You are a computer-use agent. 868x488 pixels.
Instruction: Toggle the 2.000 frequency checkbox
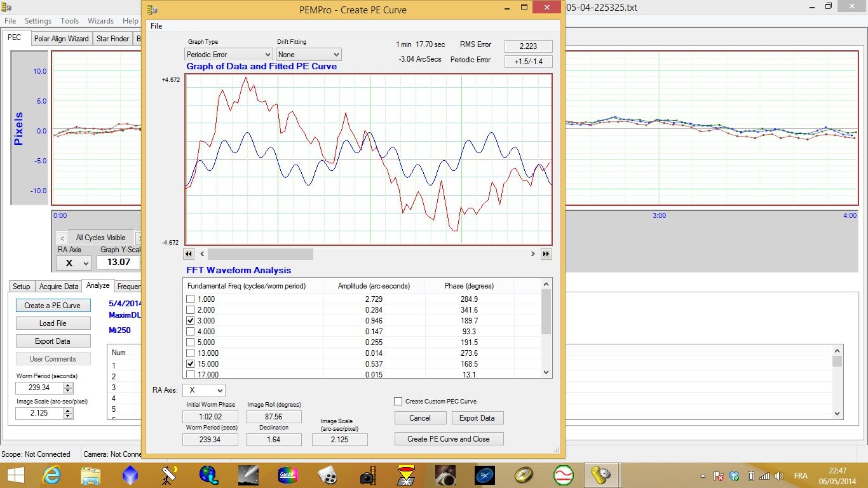point(191,310)
